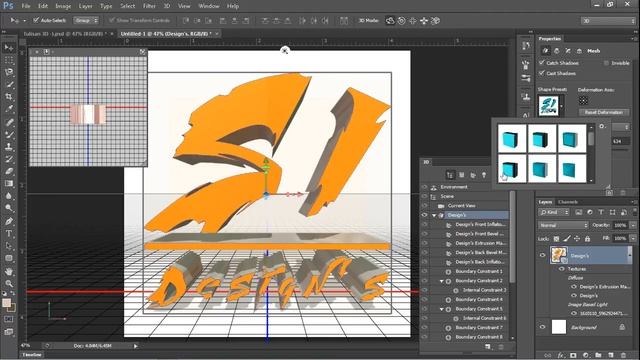Open the 3D workspace dropdown
640x360 pixels.
[x=609, y=20]
